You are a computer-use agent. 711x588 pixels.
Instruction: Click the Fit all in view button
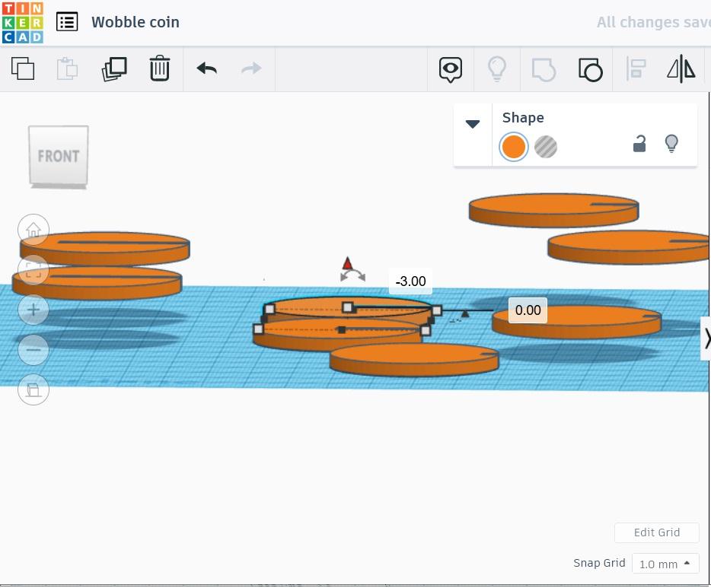tap(33, 270)
